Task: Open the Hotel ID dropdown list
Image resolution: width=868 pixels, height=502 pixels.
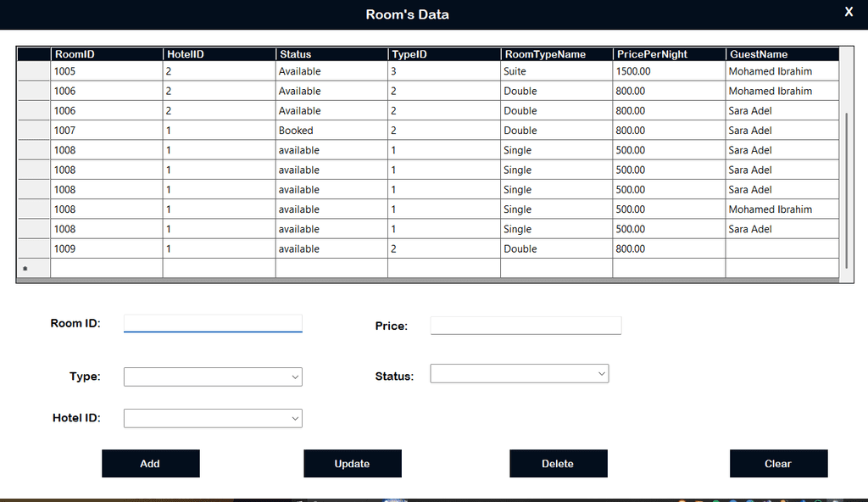Action: (213, 418)
